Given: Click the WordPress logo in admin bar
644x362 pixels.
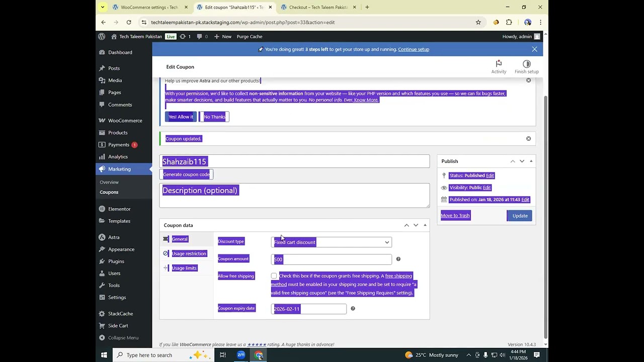Looking at the screenshot, I should [x=102, y=36].
